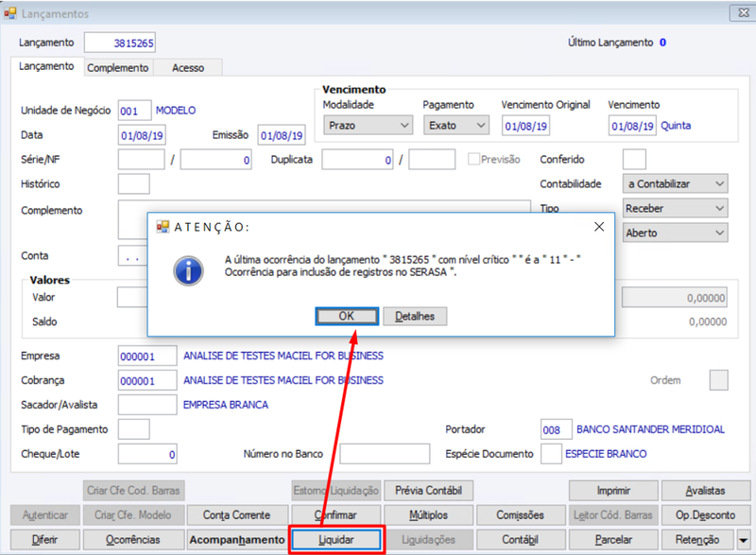Click the Lançamento number field 3815265
Screen dimensions: 756x555
click(x=120, y=43)
